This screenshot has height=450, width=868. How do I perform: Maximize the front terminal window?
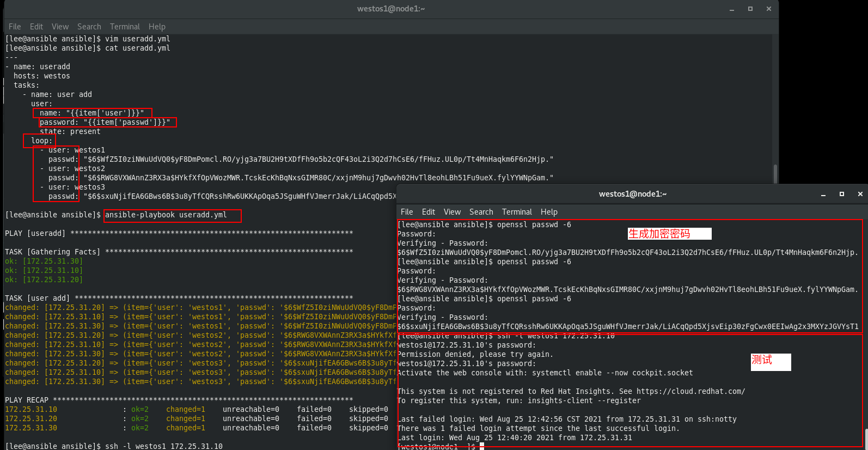pos(842,194)
